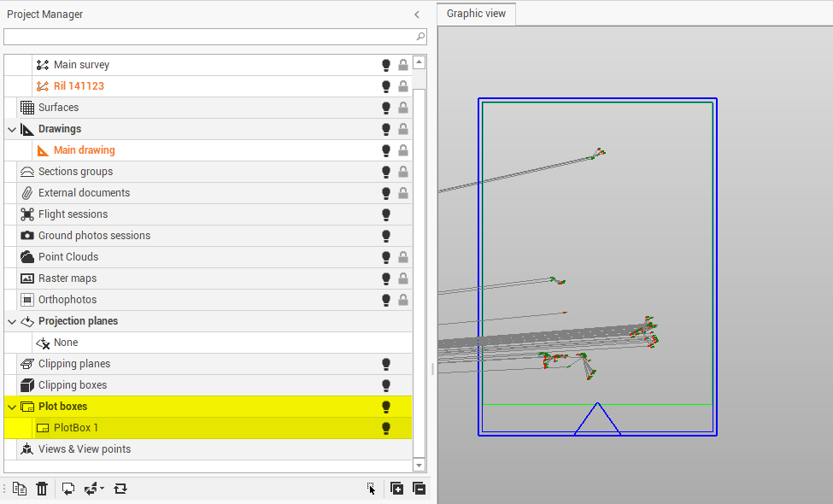This screenshot has height=504, width=833.
Task: Click the trash delete icon
Action: [x=42, y=489]
